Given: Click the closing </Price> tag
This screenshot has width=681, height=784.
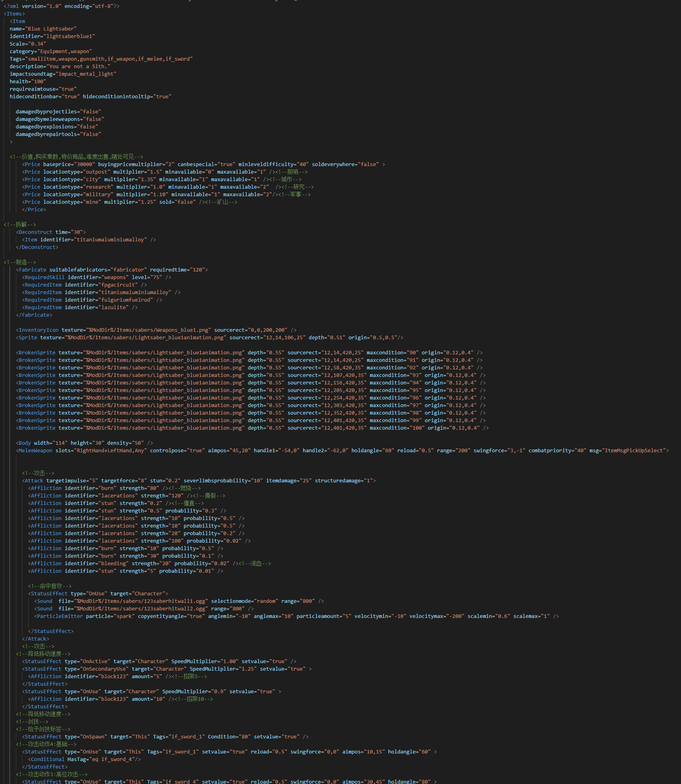Looking at the screenshot, I should coord(34,210).
